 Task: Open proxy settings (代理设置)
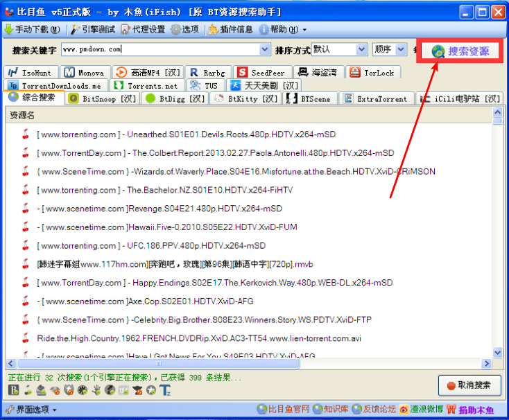point(143,30)
